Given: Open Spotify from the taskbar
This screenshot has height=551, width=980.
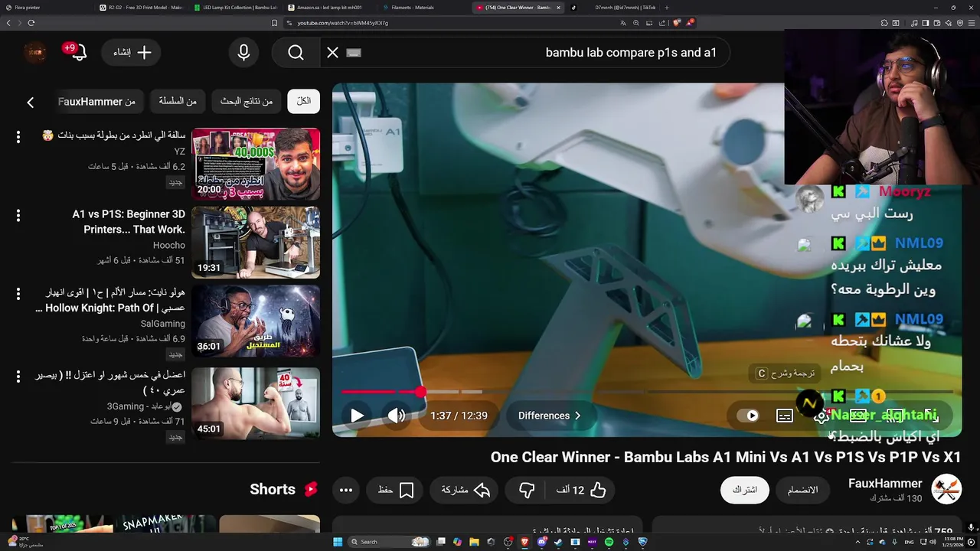Looking at the screenshot, I should pyautogui.click(x=609, y=542).
